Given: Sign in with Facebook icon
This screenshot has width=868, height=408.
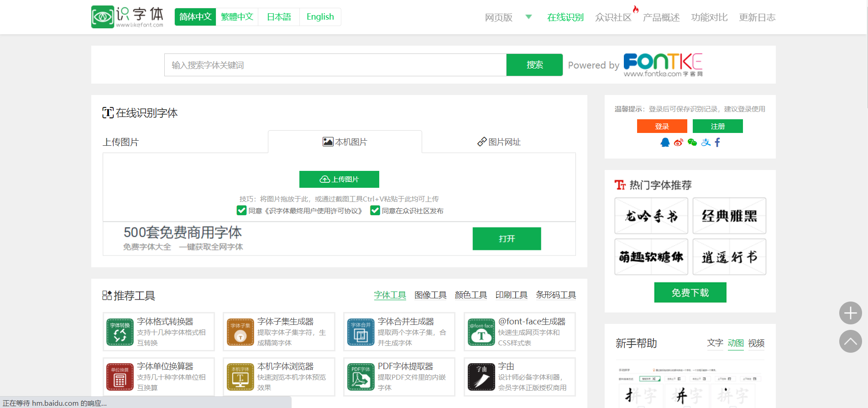Looking at the screenshot, I should (717, 143).
